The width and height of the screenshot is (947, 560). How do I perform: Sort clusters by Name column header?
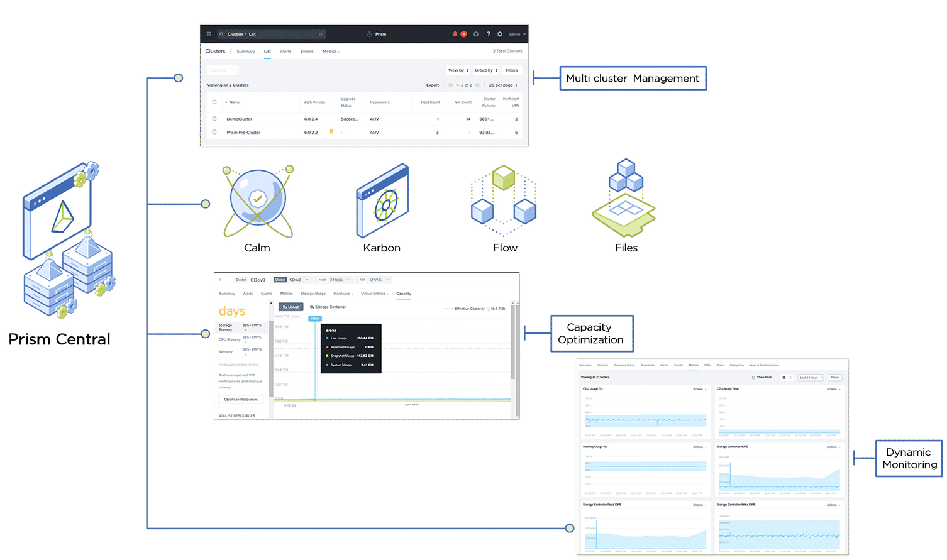[235, 102]
